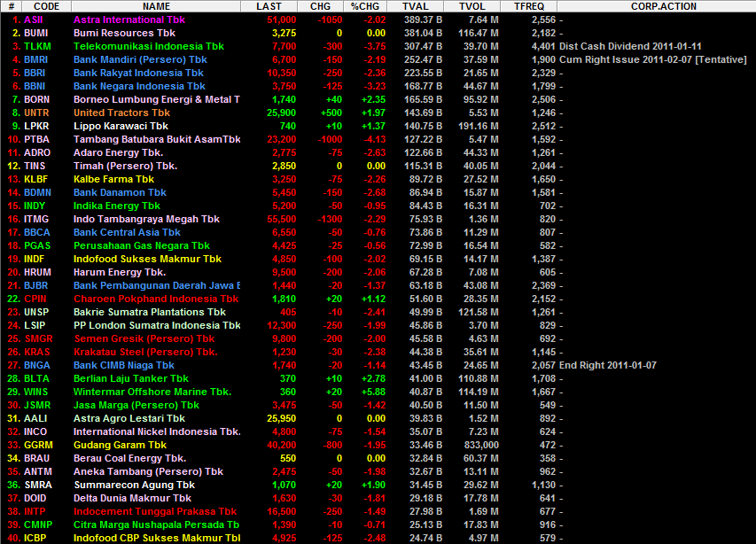
Task: Select stock code TLKM
Action: click(37, 46)
